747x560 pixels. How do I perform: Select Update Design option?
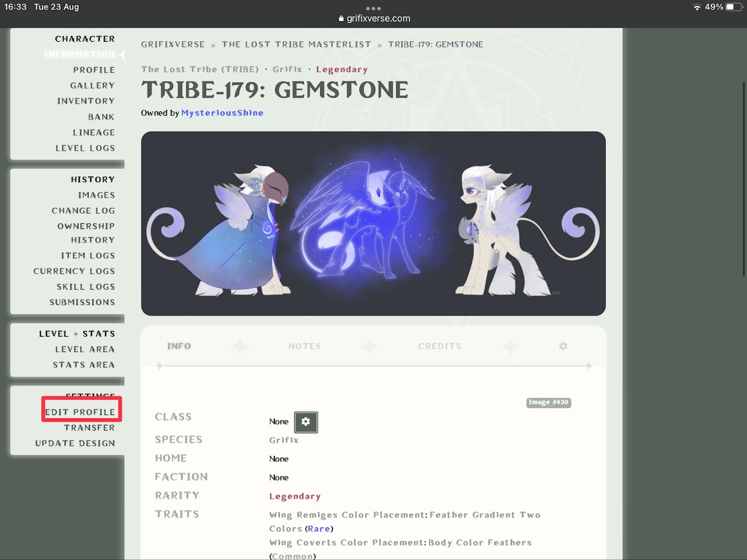pos(75,443)
